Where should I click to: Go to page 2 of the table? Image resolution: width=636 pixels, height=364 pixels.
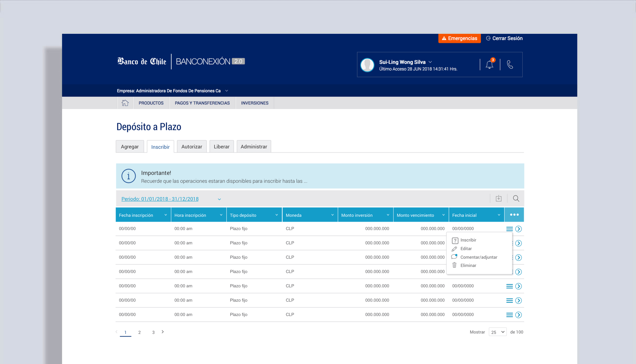[x=139, y=332]
